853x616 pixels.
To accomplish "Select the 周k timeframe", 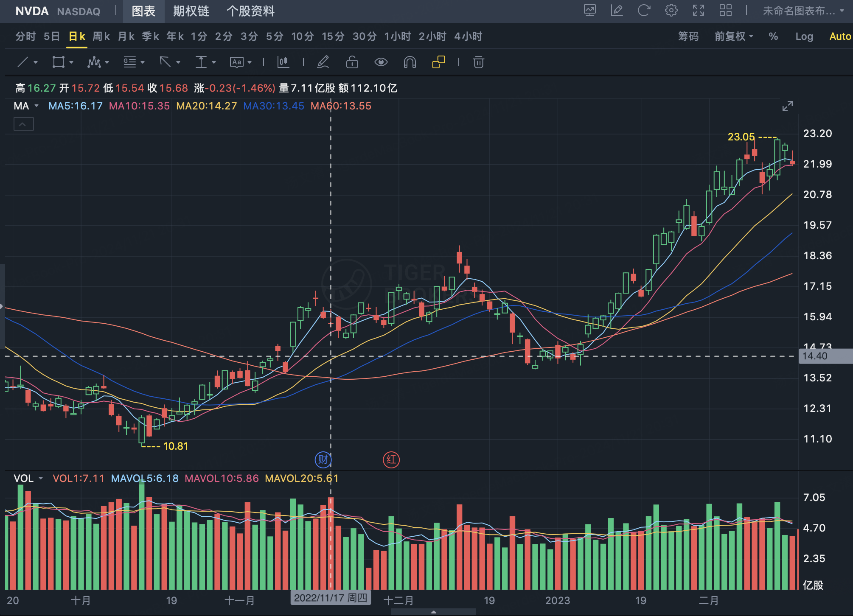I will pos(101,36).
